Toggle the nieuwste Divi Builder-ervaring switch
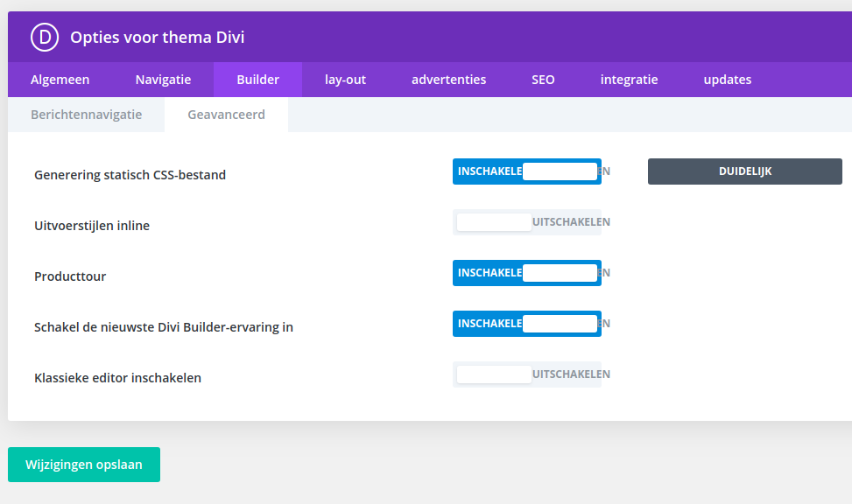 tap(527, 324)
